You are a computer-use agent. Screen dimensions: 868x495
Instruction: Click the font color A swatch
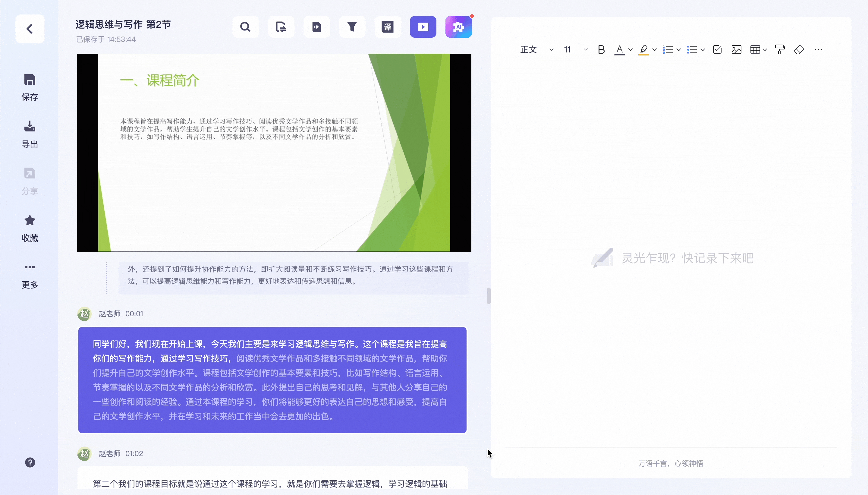click(x=619, y=50)
